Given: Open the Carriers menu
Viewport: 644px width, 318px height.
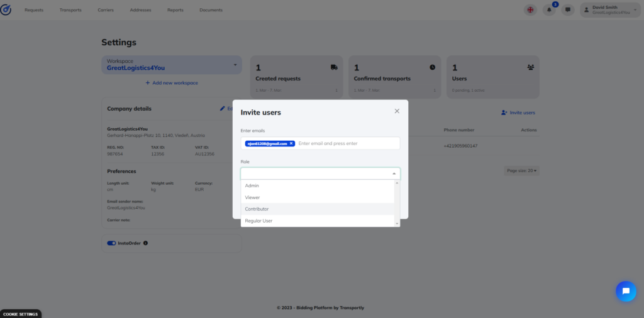Looking at the screenshot, I should coord(106,10).
